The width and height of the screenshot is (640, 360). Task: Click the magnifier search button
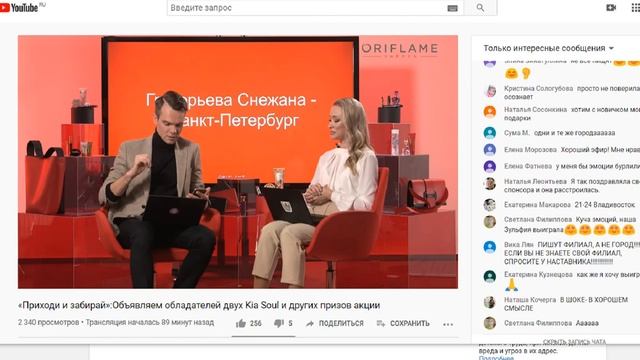pos(480,8)
